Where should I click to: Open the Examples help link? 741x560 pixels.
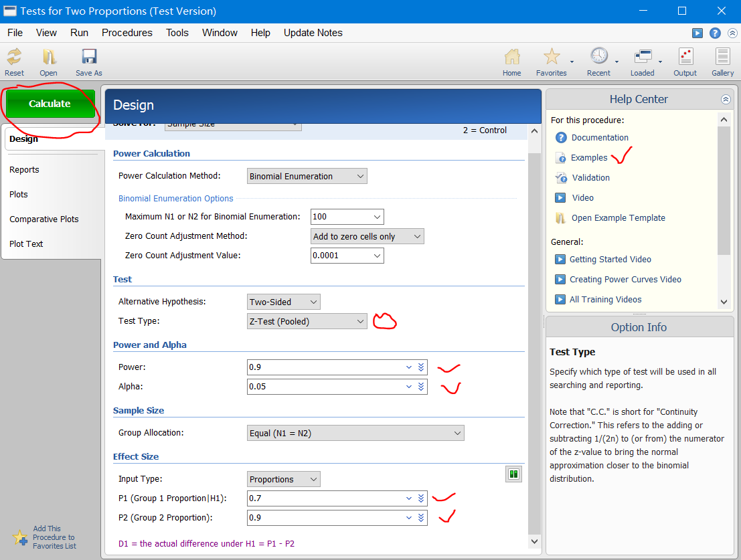[589, 158]
